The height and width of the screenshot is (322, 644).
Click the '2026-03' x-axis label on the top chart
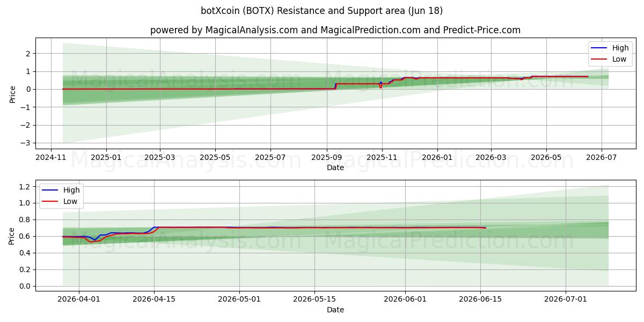click(491, 158)
